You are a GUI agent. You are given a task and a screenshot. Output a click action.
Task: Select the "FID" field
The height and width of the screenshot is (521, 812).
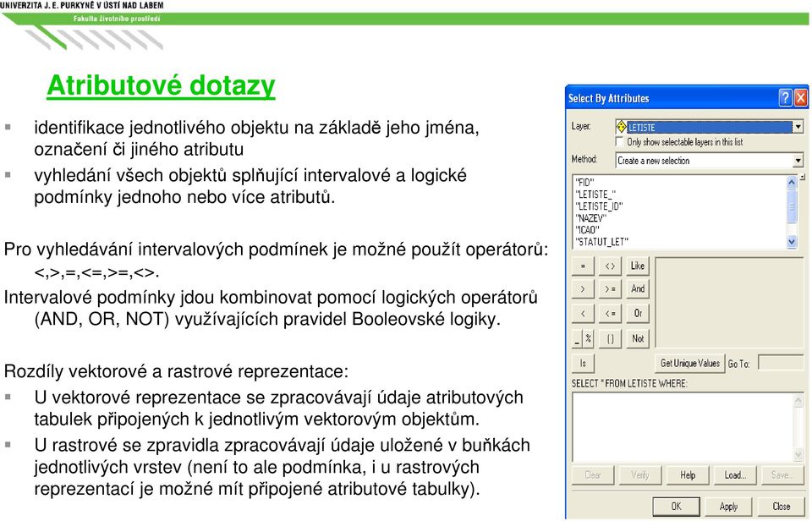[584, 183]
